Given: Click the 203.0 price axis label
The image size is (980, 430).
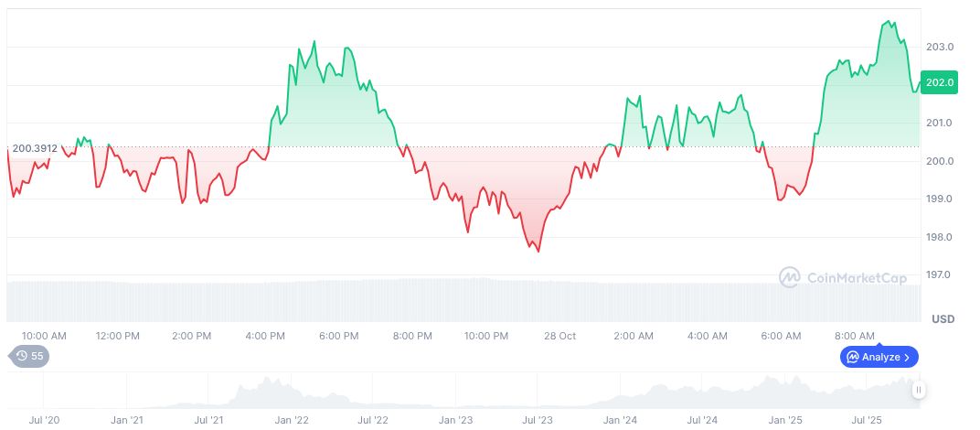Looking at the screenshot, I should point(940,47).
